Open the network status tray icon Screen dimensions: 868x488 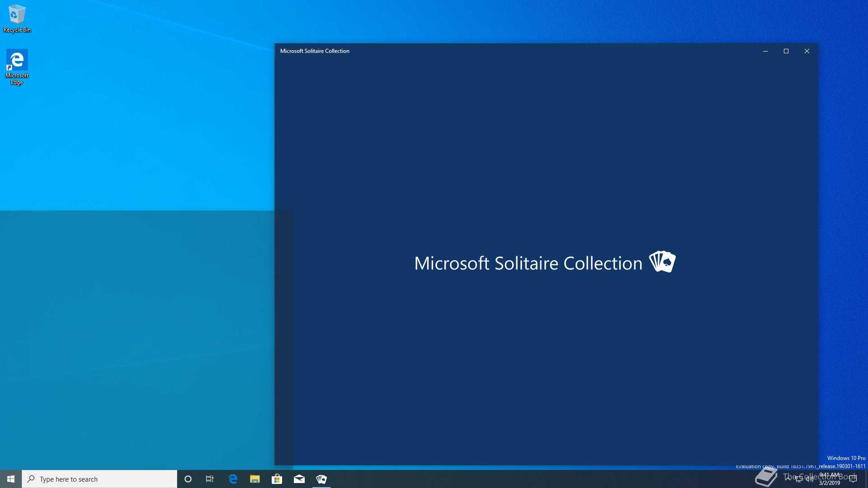pyautogui.click(x=799, y=479)
